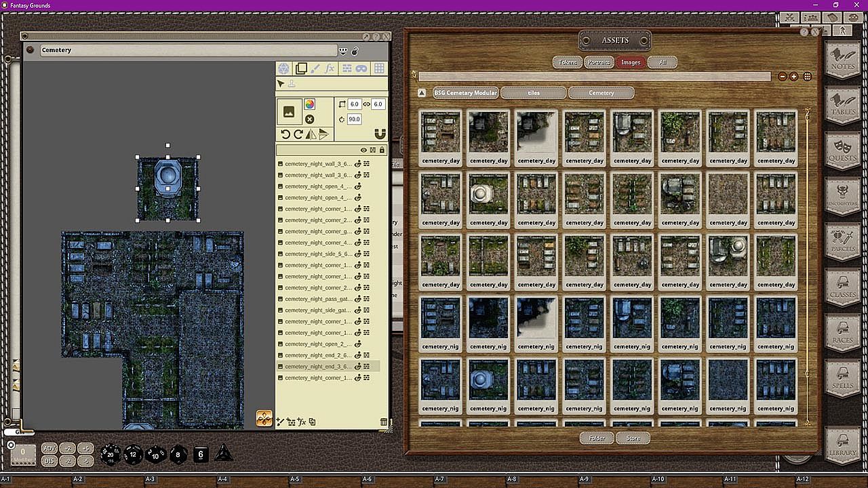Flip the selected tile vertically
This screenshot has height=488, width=868.
tap(323, 134)
